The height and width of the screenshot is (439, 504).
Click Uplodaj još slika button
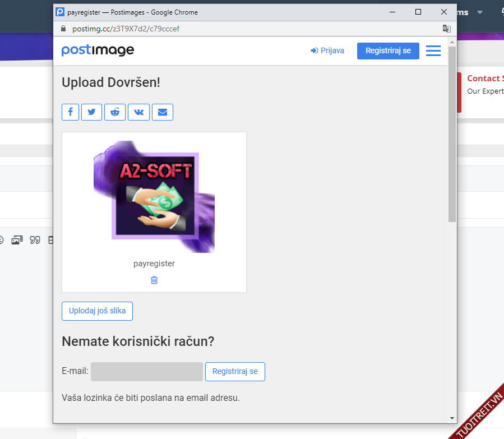[97, 311]
